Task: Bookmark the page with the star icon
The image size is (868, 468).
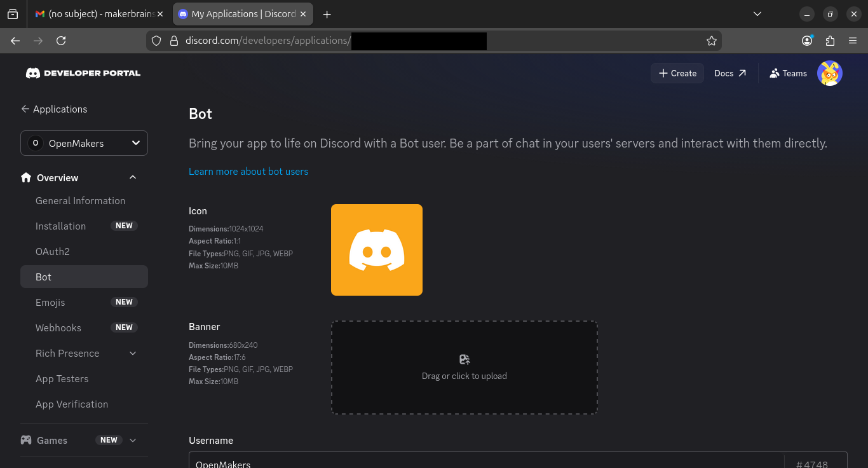Action: (711, 40)
